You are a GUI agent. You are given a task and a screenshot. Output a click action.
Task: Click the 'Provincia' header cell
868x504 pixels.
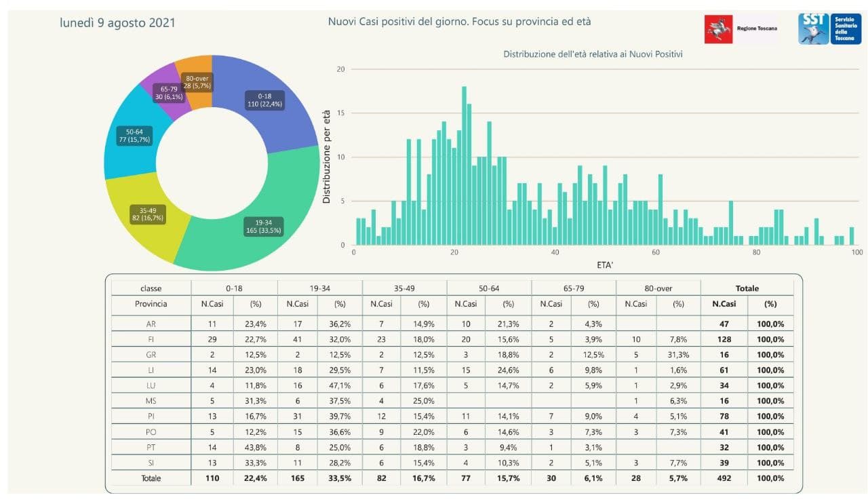click(151, 304)
